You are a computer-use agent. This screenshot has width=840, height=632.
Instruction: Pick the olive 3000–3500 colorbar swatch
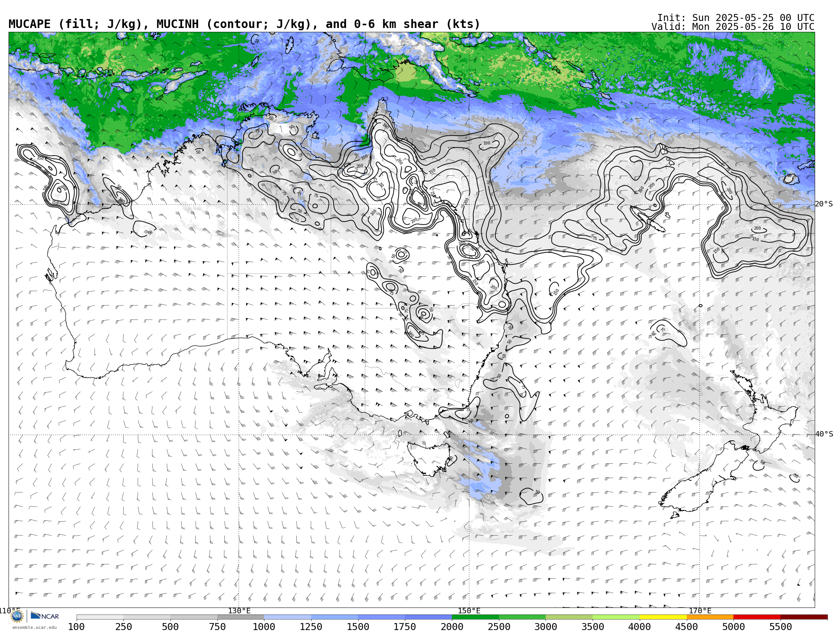569,617
